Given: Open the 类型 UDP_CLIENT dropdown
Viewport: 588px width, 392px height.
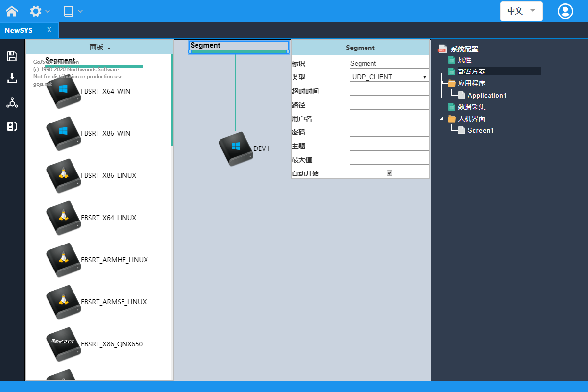Looking at the screenshot, I should pos(390,77).
